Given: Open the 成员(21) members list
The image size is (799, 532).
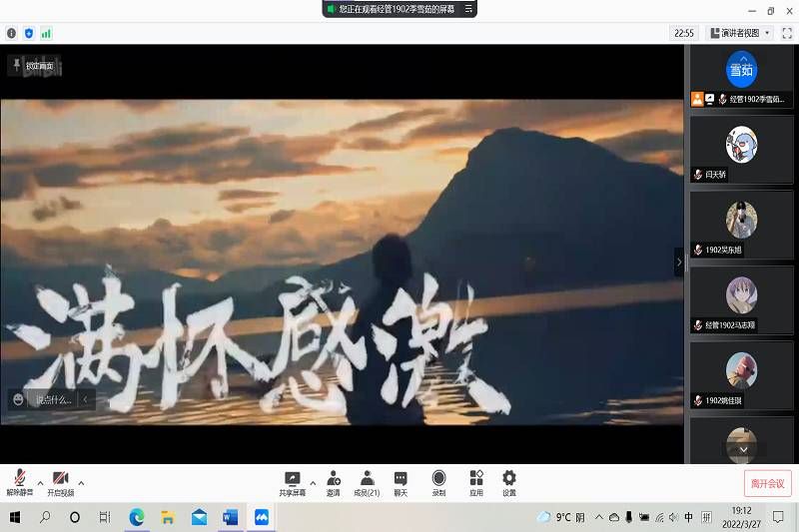Looking at the screenshot, I should pyautogui.click(x=367, y=483).
